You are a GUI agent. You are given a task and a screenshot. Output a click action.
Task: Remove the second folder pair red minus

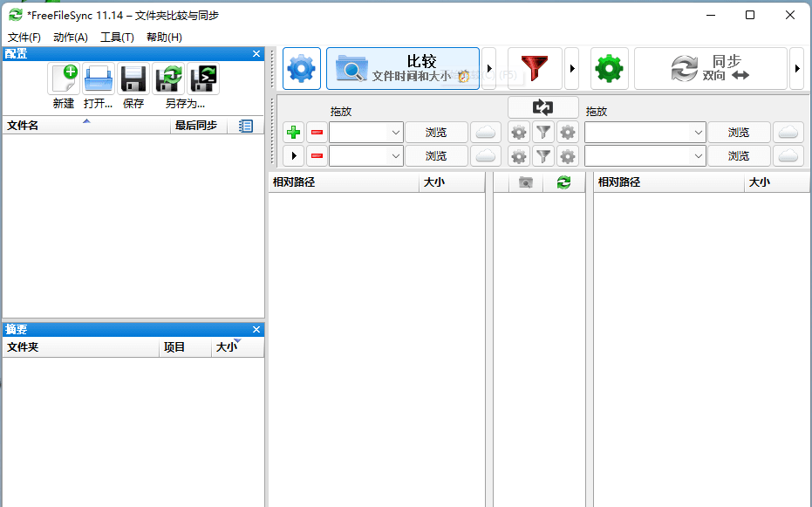tap(317, 156)
